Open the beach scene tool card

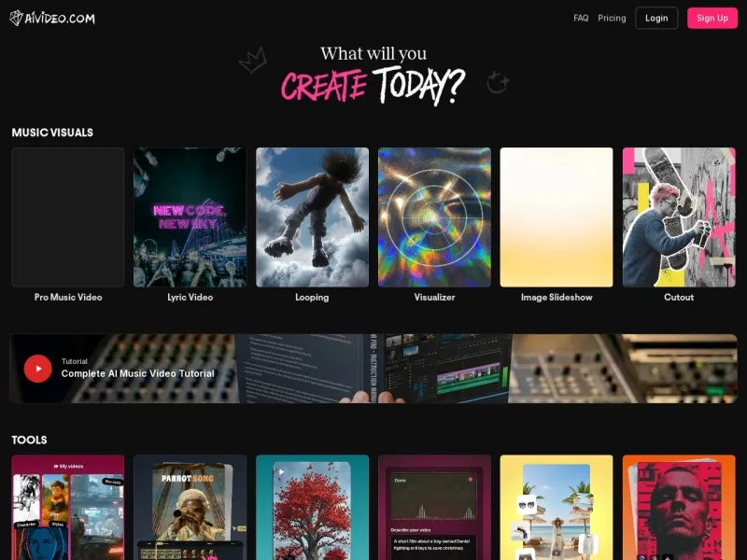click(557, 507)
